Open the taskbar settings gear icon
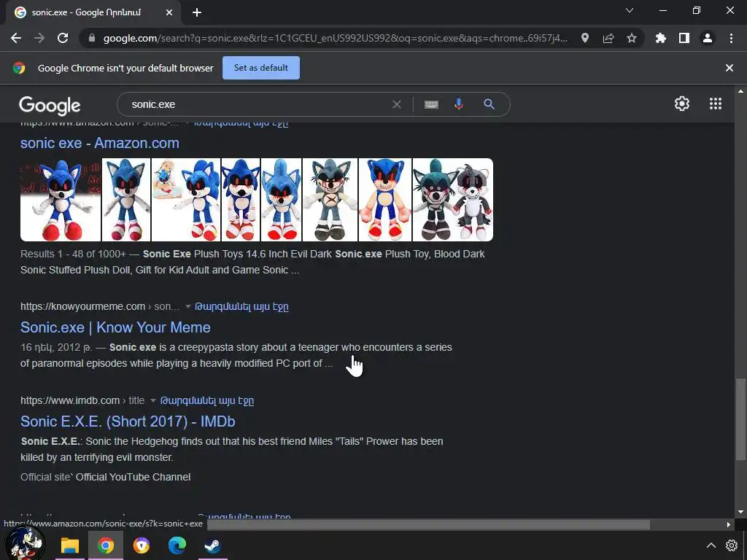The height and width of the screenshot is (560, 747). coord(732,545)
